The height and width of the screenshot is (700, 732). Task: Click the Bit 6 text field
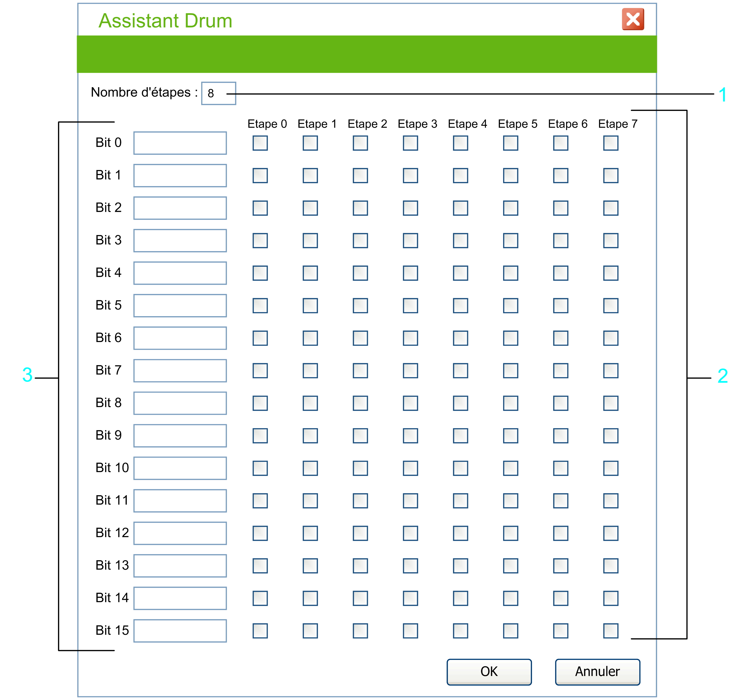[x=180, y=338]
